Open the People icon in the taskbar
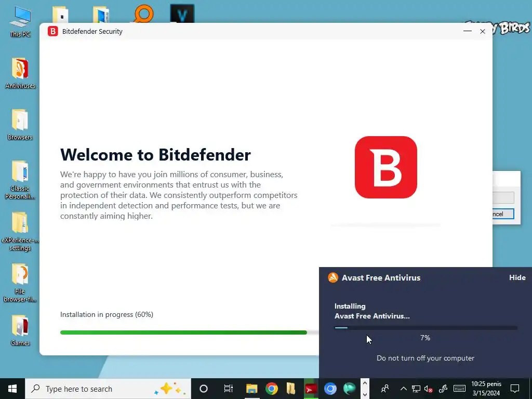 (x=385, y=389)
